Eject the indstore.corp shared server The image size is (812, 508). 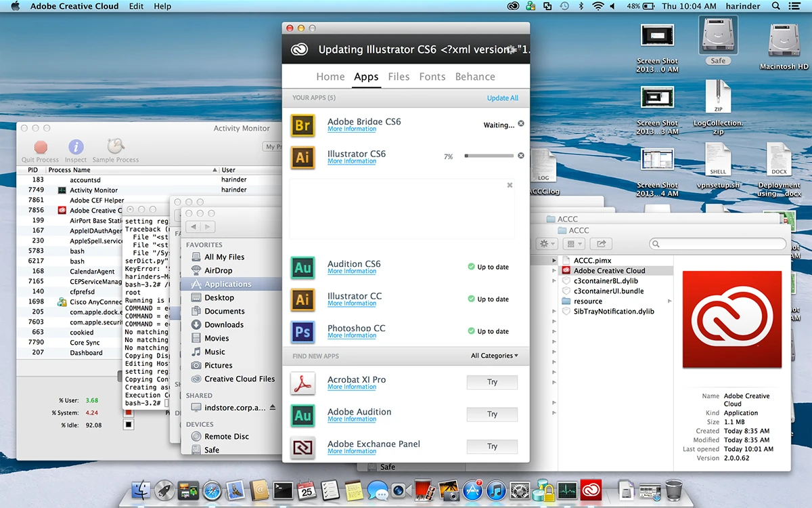[x=273, y=408]
